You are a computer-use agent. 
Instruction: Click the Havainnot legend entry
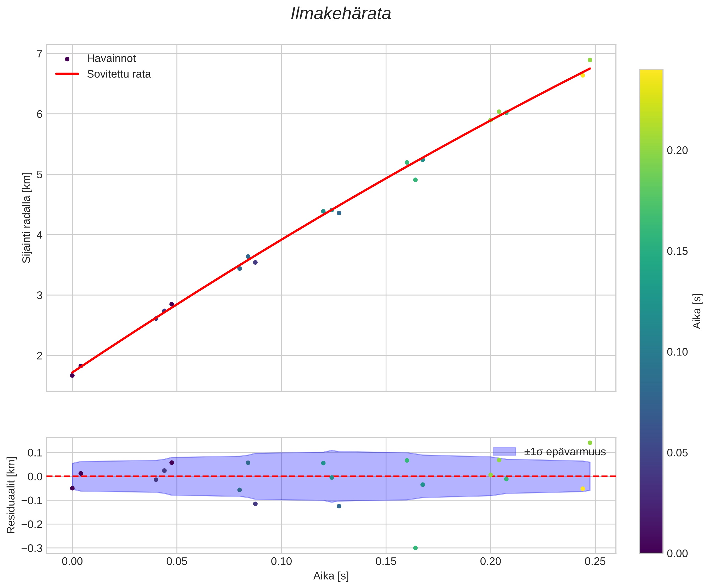tap(111, 59)
